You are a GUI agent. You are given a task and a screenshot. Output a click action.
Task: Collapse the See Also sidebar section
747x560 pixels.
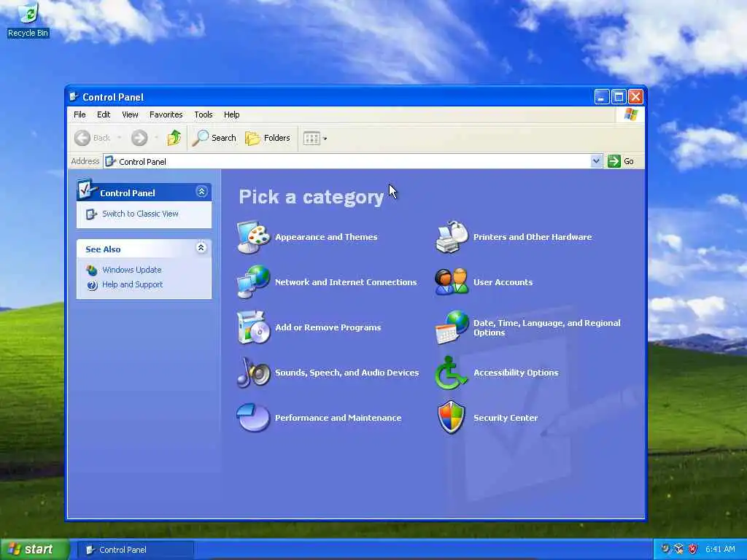[201, 248]
